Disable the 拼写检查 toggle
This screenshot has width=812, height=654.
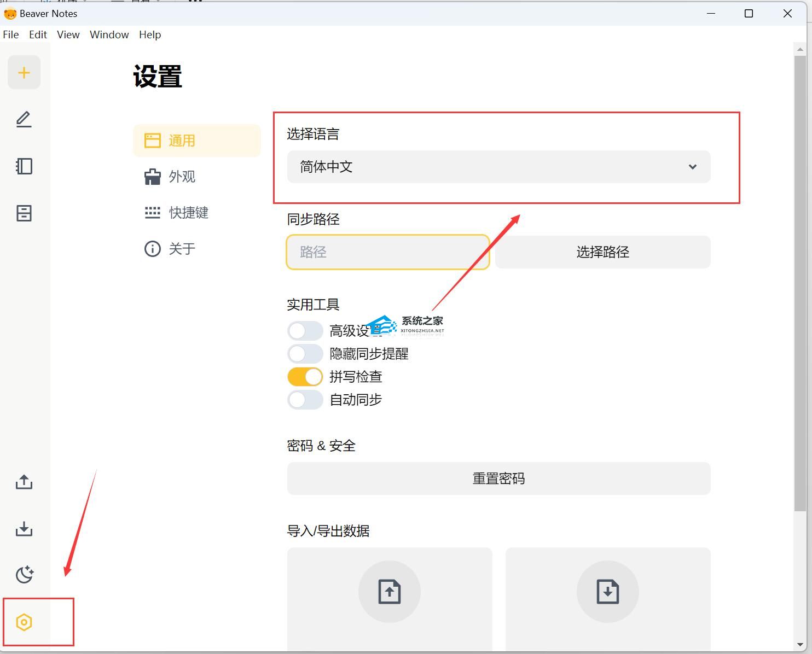pos(305,377)
